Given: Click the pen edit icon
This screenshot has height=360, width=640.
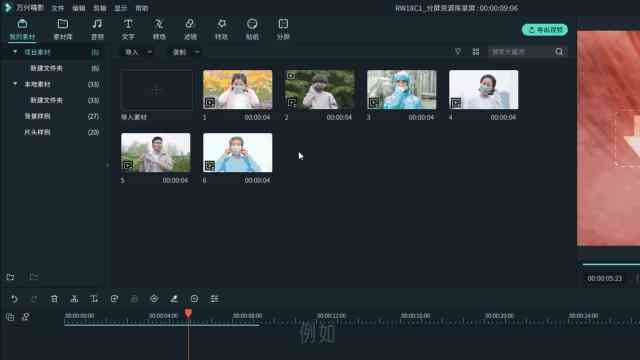Looking at the screenshot, I should (x=174, y=299).
